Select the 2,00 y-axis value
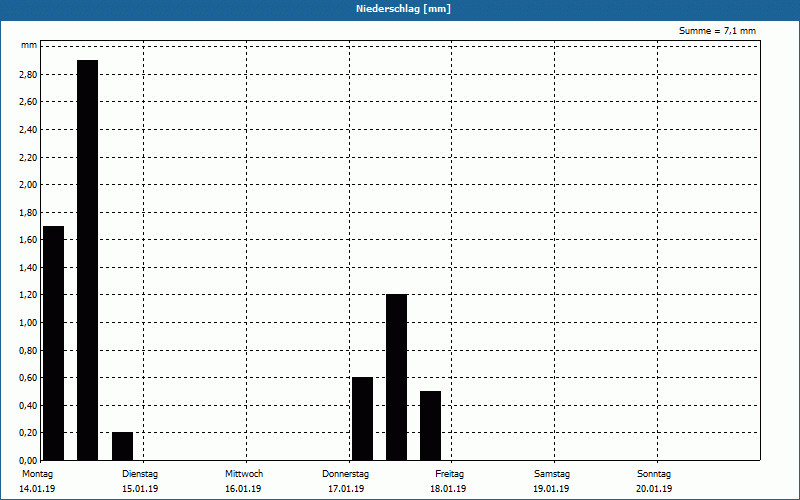This screenshot has width=800, height=500. click(x=28, y=185)
